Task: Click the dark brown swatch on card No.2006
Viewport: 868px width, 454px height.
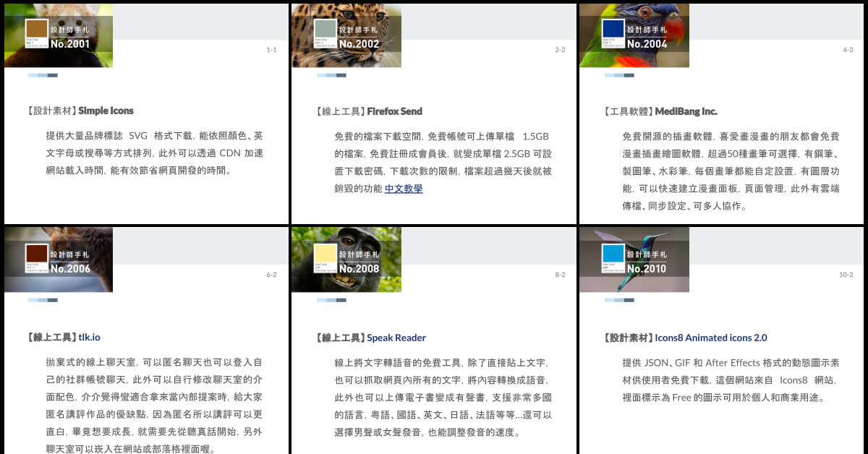Action: tap(37, 254)
